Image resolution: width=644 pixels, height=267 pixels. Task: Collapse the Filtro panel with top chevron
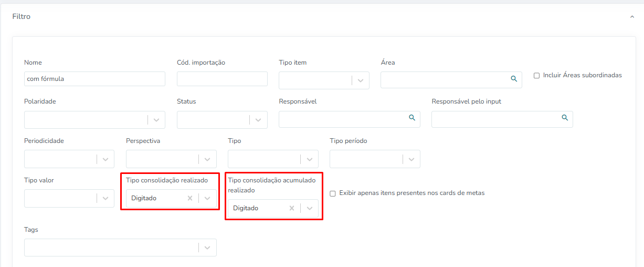(632, 17)
